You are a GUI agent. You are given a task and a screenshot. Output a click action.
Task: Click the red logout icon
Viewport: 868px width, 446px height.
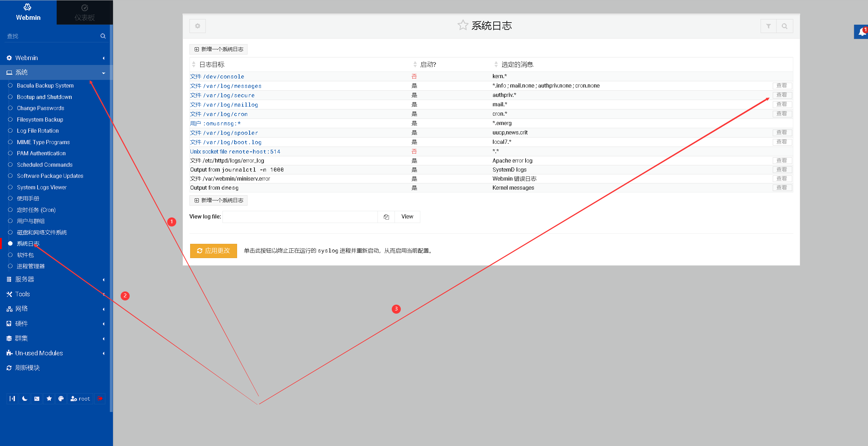(100, 398)
